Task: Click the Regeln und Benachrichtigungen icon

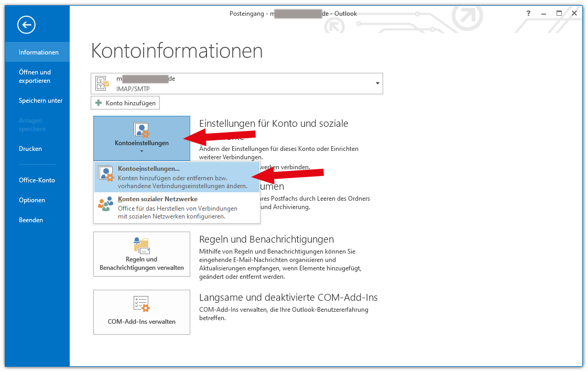Action: [x=141, y=245]
